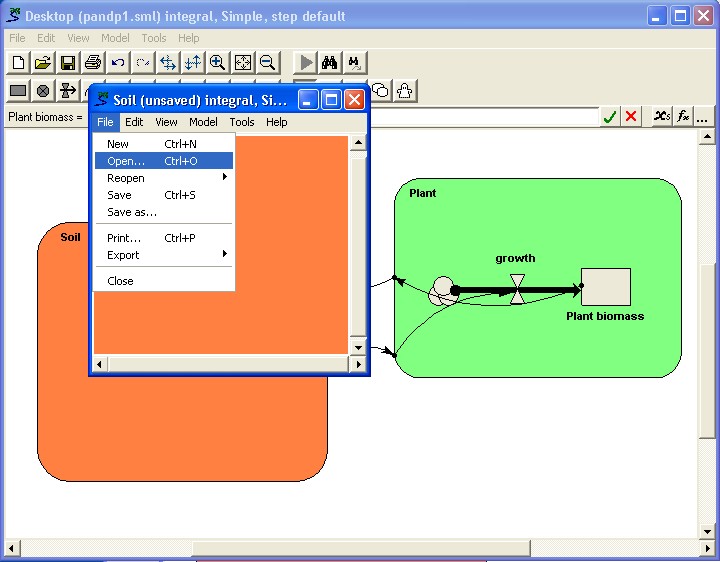The image size is (720, 562).
Task: Open Edit menu in Desktop window
Action: [x=46, y=38]
